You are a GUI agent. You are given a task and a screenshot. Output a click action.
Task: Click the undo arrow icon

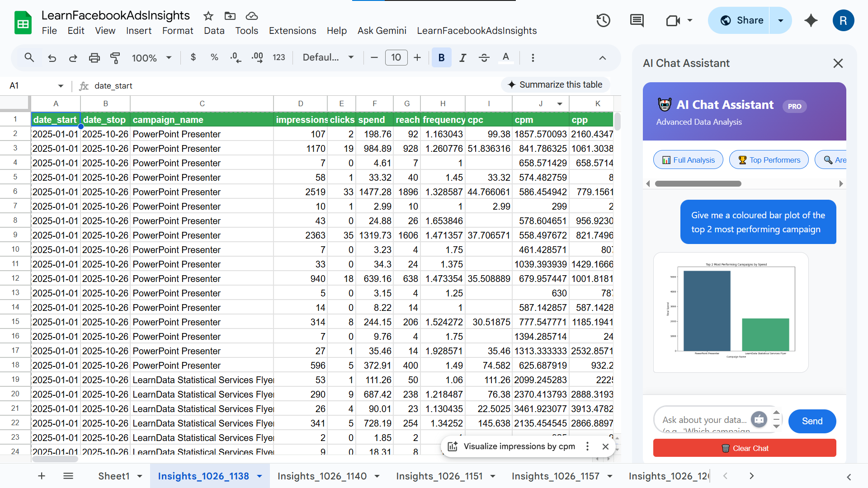coord(52,58)
